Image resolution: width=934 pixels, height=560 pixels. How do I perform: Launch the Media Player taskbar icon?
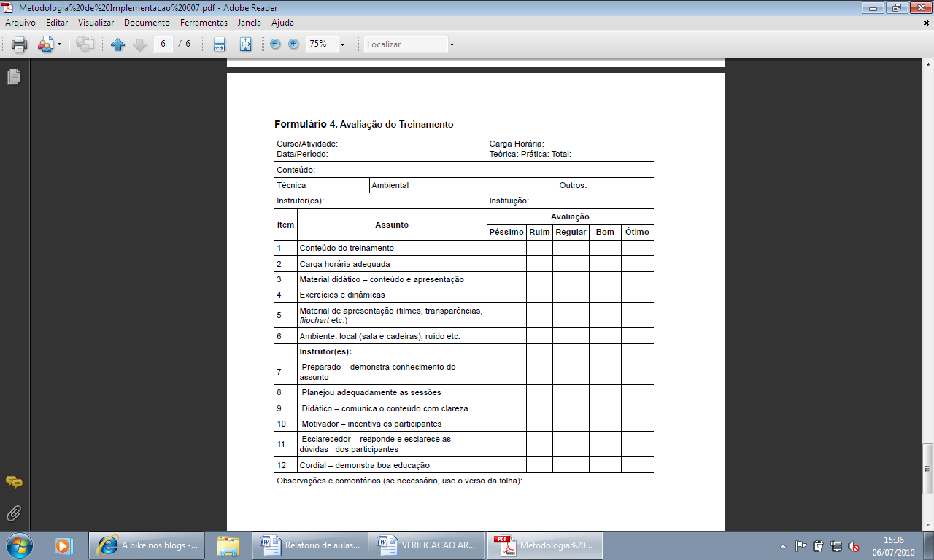[65, 545]
